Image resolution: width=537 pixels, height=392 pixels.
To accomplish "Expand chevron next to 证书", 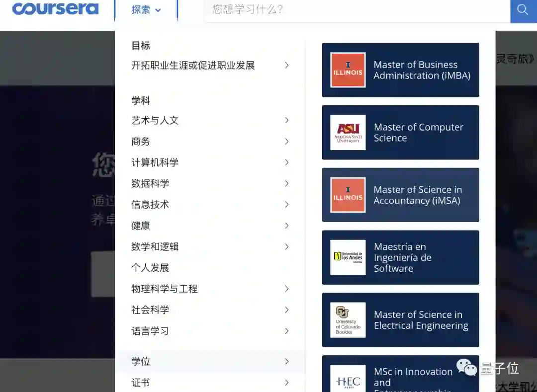I will pos(287,383).
